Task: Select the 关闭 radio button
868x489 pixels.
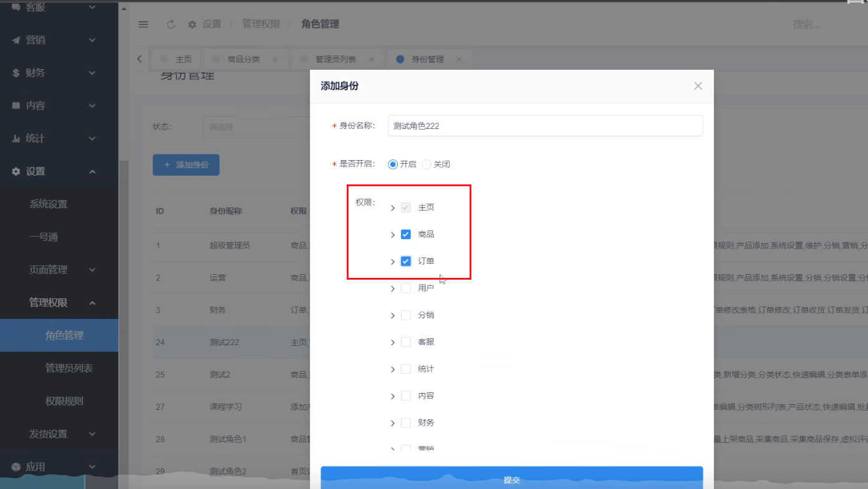Action: coord(427,164)
